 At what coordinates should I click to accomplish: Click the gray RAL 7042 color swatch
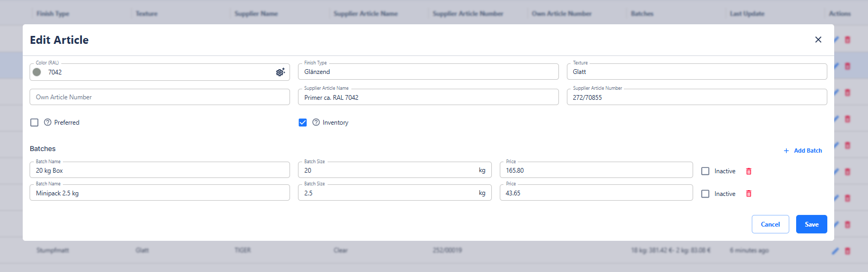[x=37, y=72]
